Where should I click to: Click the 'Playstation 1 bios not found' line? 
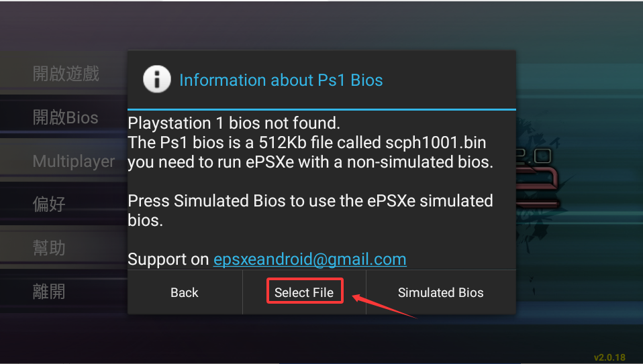point(234,123)
